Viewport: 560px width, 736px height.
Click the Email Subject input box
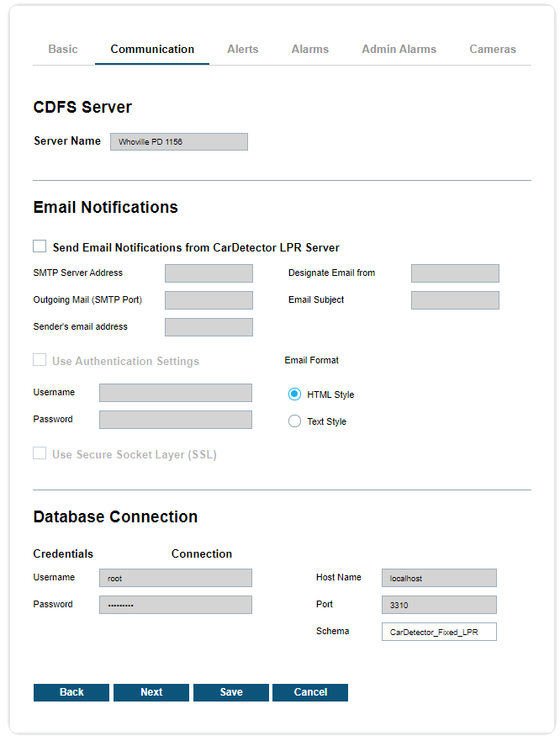tap(454, 300)
